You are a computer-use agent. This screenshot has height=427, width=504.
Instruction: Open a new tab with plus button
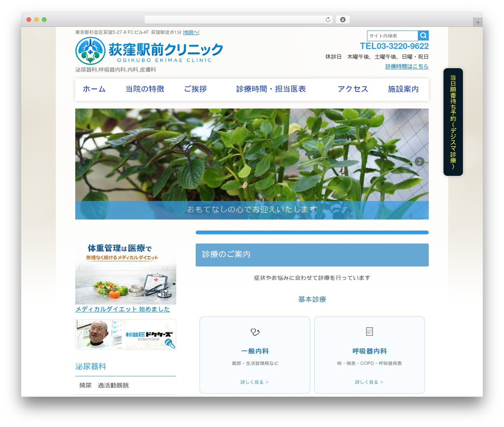(478, 22)
